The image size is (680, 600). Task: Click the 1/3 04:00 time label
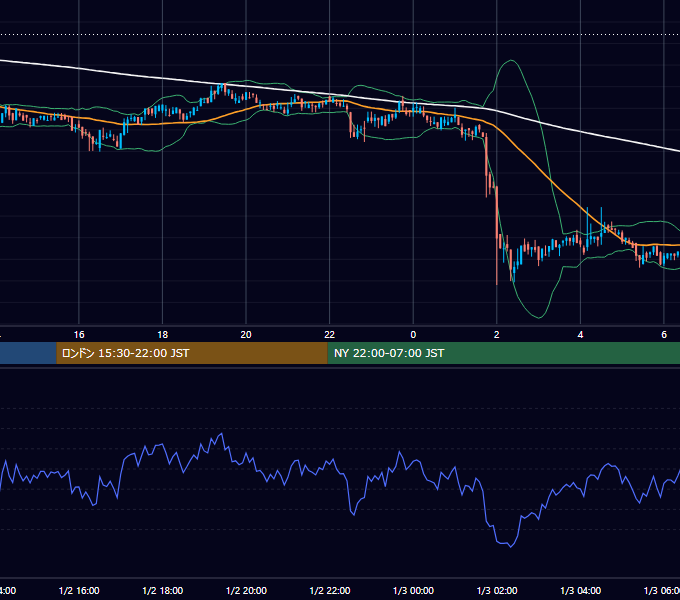[581, 590]
